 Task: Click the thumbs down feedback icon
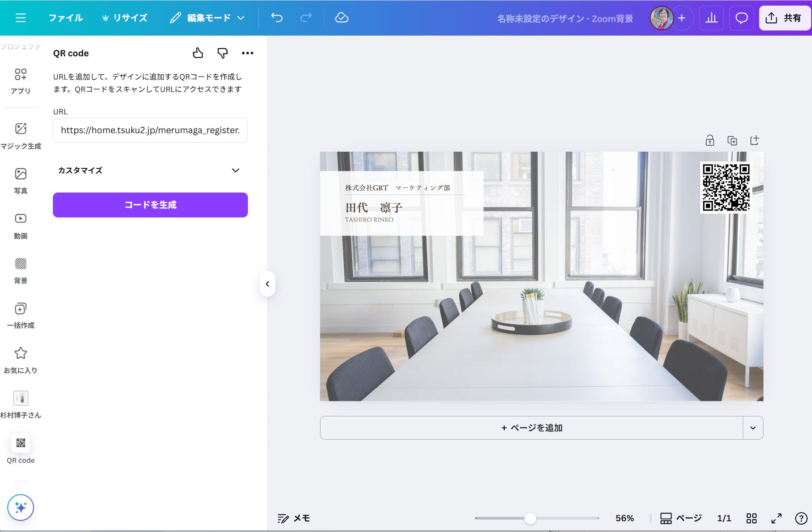coord(222,53)
